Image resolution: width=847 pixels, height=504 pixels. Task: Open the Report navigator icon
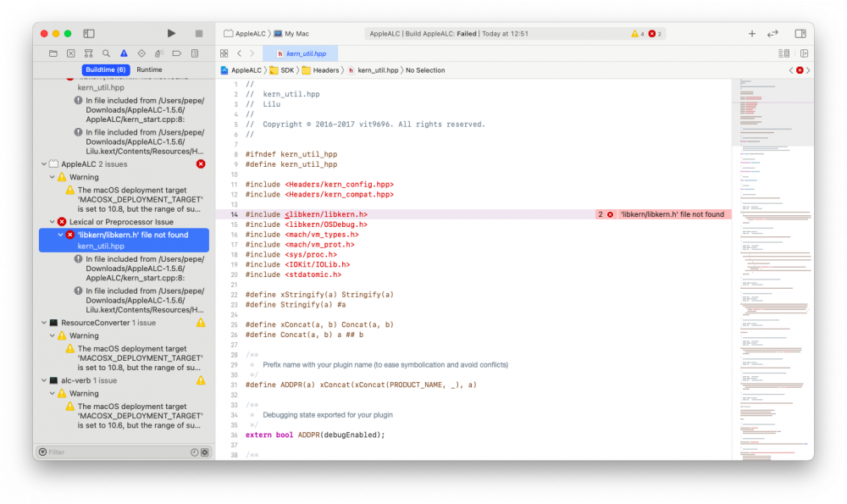[x=195, y=53]
